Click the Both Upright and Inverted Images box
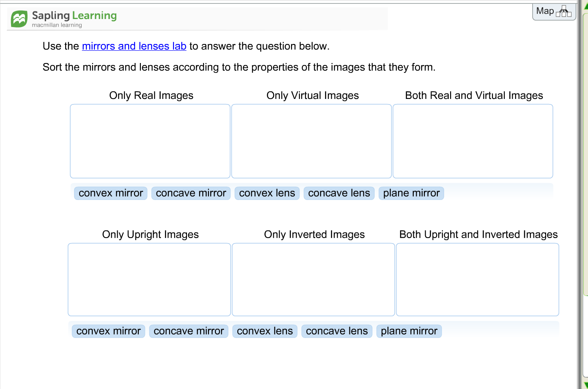This screenshot has height=389, width=588. (477, 279)
